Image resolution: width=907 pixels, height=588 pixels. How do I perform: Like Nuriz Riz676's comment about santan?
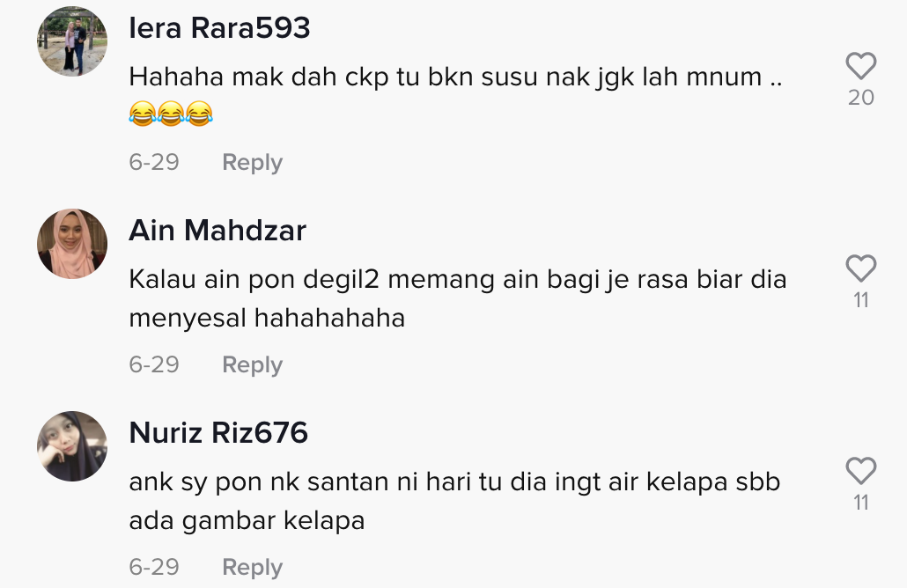click(x=860, y=471)
